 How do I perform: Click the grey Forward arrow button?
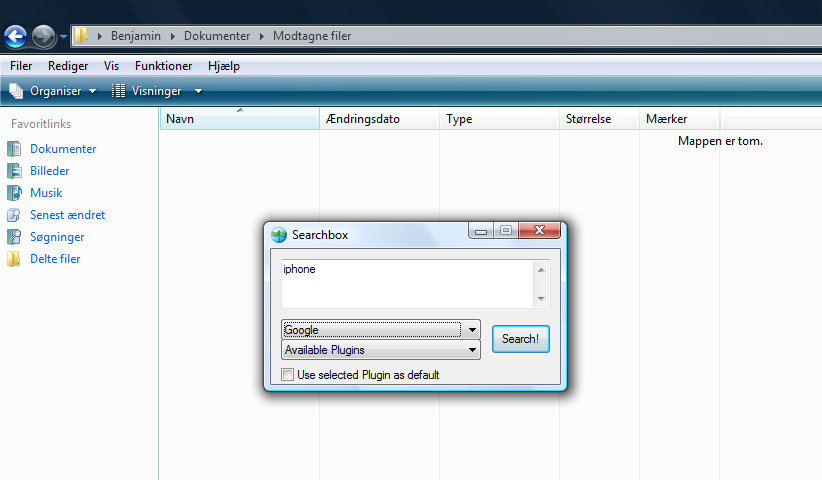pyautogui.click(x=44, y=37)
